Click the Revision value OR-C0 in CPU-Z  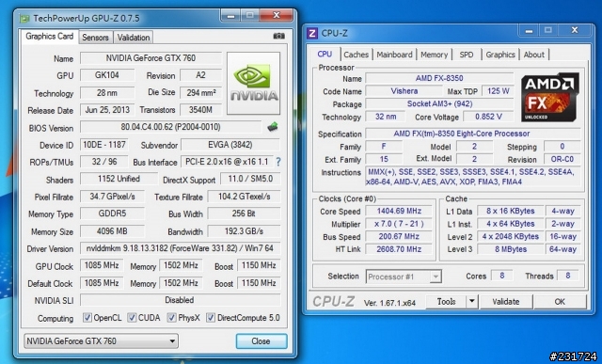coord(562,159)
